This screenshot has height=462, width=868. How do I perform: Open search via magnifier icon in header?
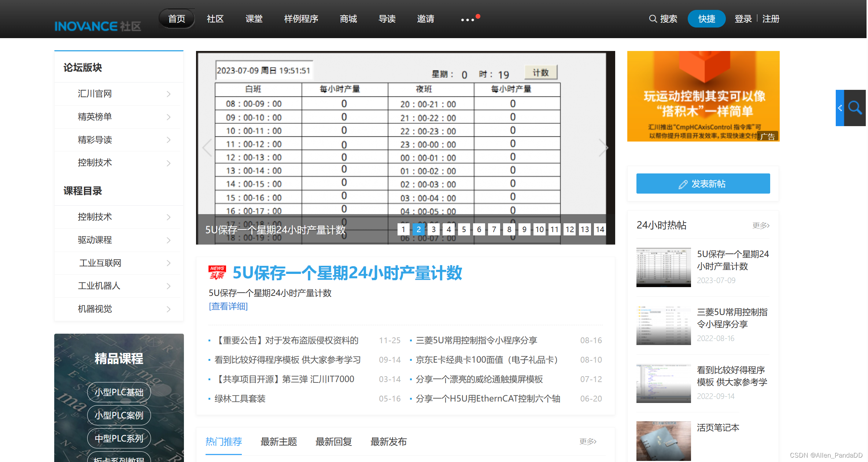tap(653, 19)
